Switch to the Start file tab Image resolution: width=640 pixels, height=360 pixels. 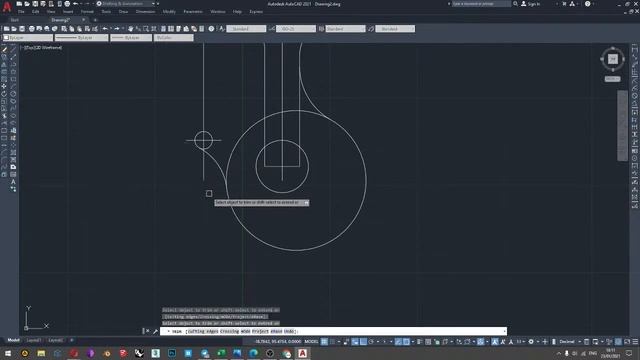click(15, 20)
